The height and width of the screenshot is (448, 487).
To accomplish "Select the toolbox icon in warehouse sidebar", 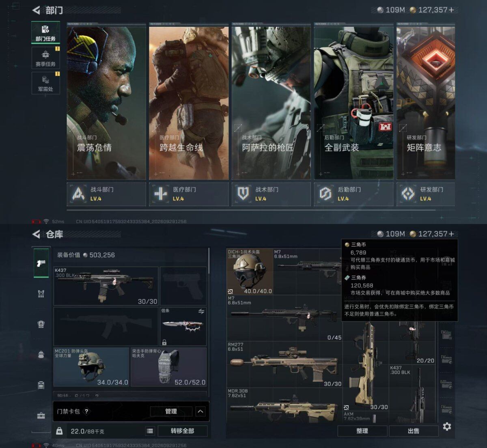I will coord(41,416).
